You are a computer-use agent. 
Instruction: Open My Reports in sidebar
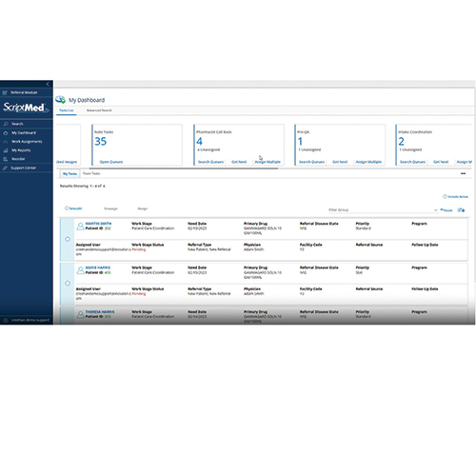tap(21, 150)
